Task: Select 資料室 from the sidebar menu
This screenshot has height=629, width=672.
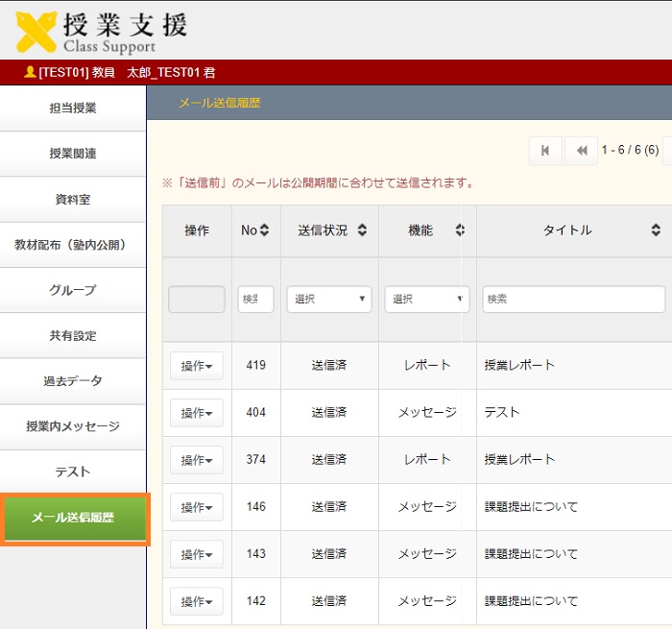Action: coord(73,200)
